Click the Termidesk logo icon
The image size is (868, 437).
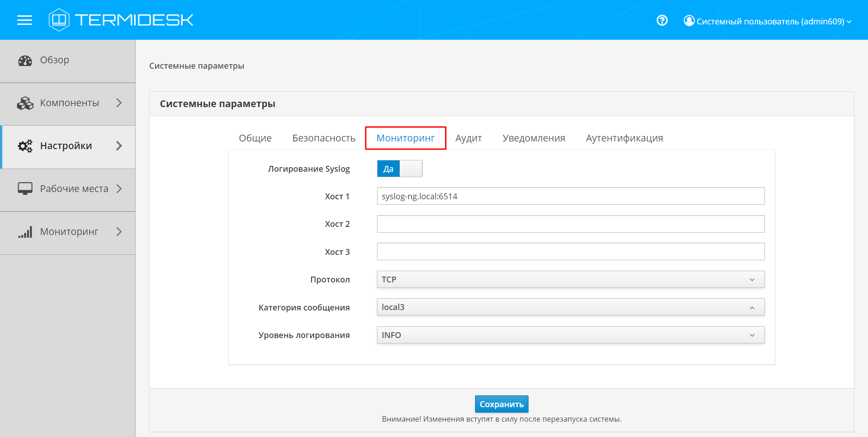coord(59,20)
